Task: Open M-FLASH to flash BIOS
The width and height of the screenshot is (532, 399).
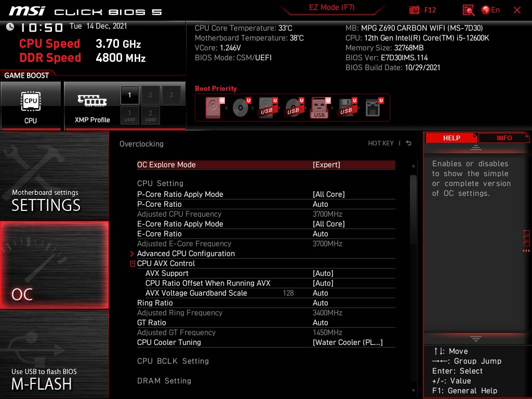Action: (54, 354)
